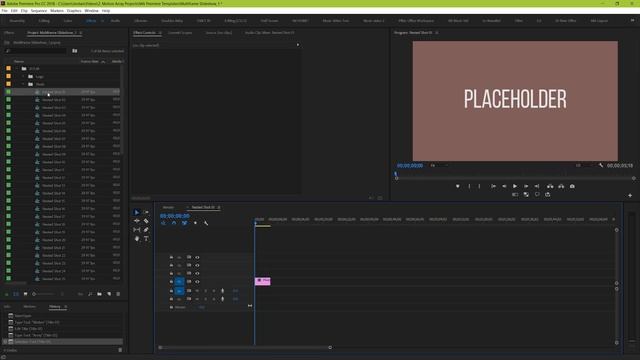Export frame with the camera icon
Image resolution: width=640 pixels, height=360 pixels.
point(572,187)
